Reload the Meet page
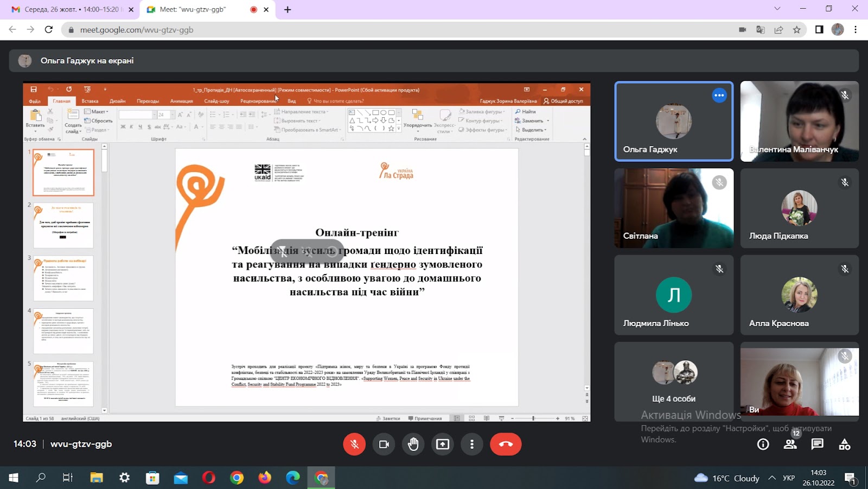This screenshot has width=868, height=489. 49,30
